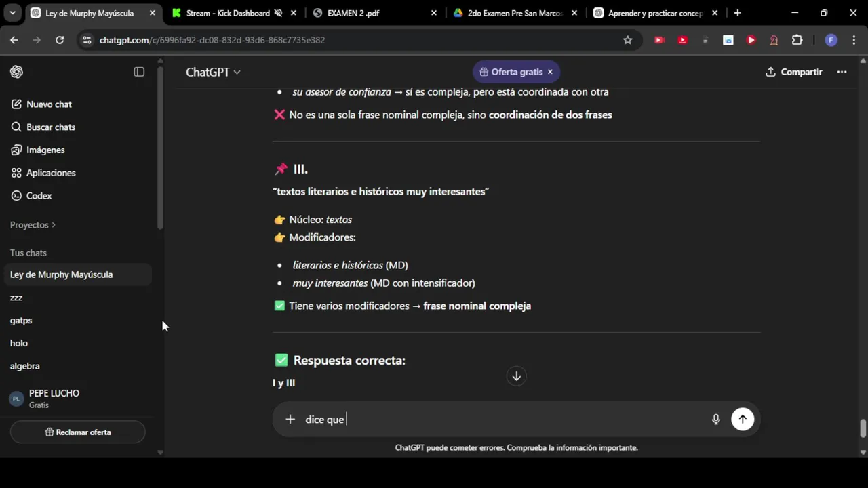Click the Reclamar oferta button
The image size is (868, 488).
click(77, 432)
